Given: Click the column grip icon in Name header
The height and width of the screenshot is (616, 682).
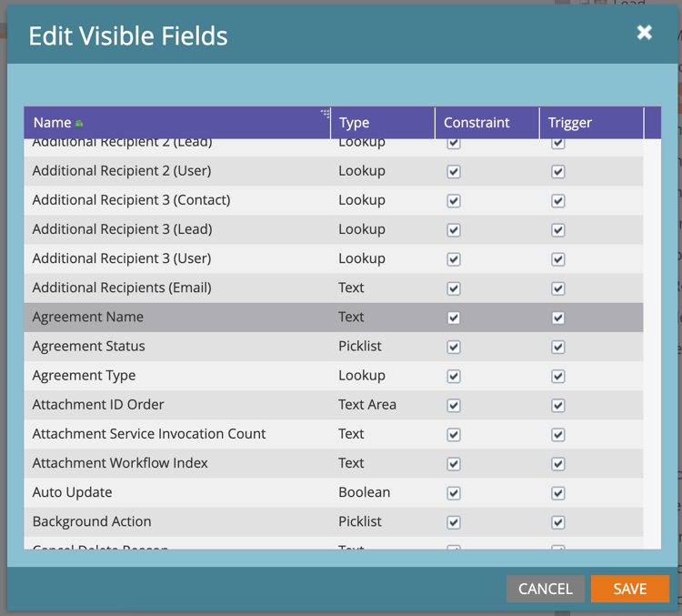Looking at the screenshot, I should point(326,114).
